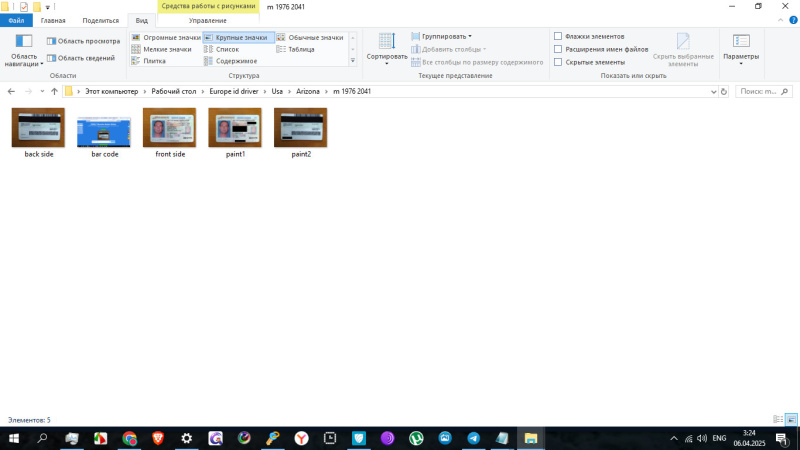Check the Скрытые элементы checkbox
Screen dimensions: 800x450
558,62
